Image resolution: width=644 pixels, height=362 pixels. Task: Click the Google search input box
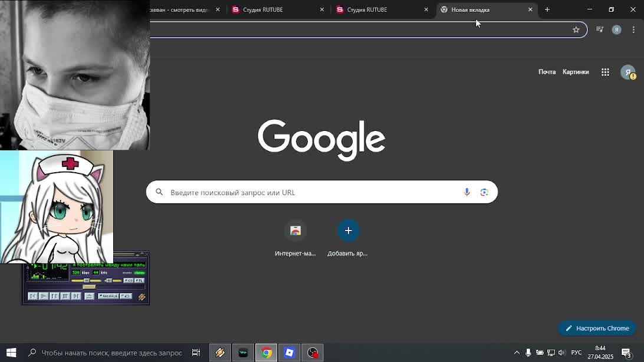[321, 192]
